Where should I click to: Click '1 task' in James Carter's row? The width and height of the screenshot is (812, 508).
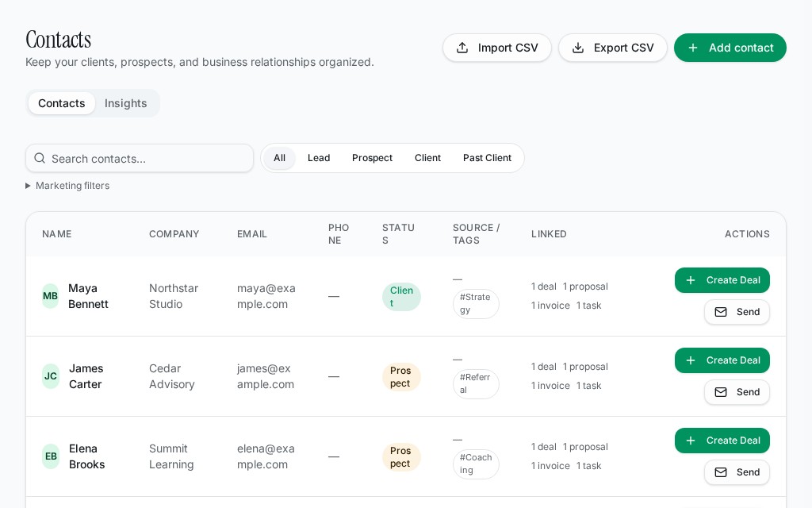coord(589,386)
